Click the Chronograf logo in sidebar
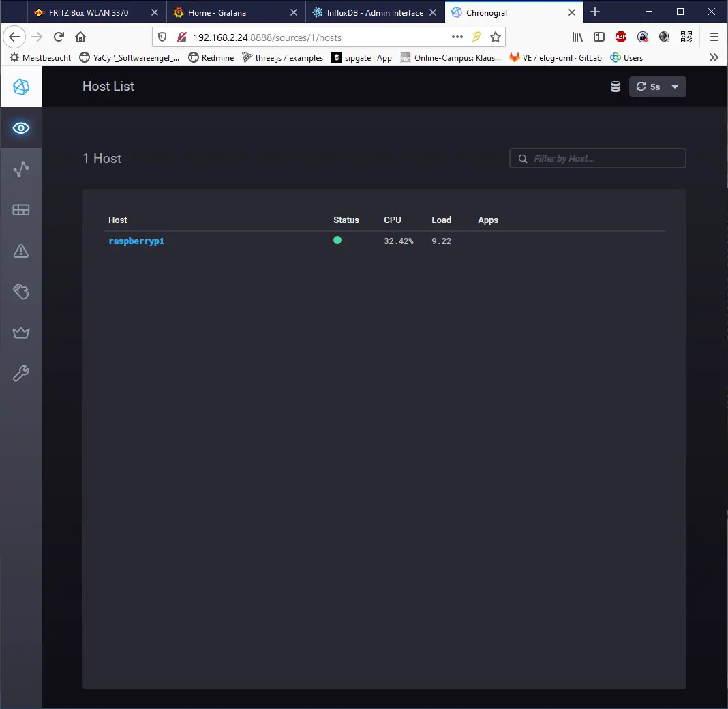Viewport: 728px width, 709px height. click(x=21, y=87)
